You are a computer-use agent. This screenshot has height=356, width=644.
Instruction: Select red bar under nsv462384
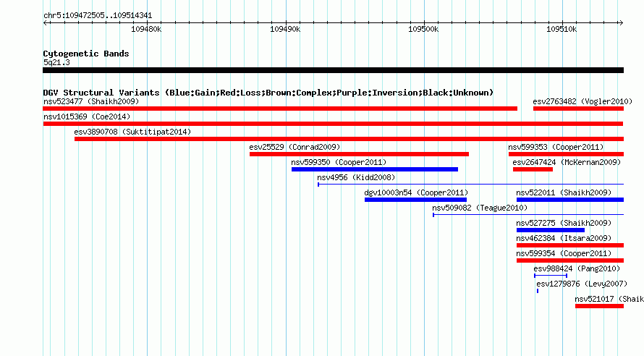point(570,245)
